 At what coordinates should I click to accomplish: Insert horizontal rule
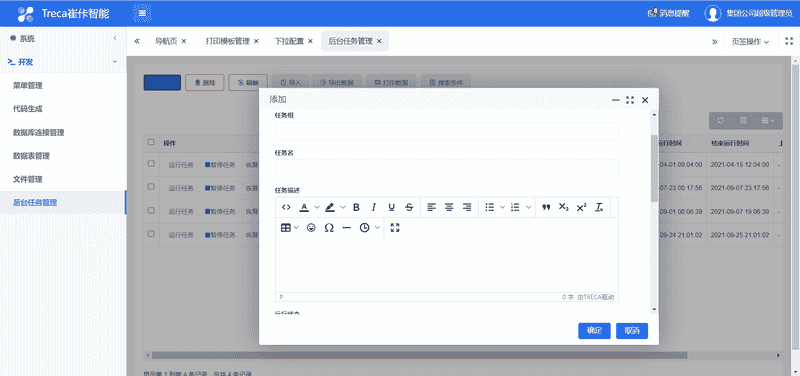(x=346, y=228)
